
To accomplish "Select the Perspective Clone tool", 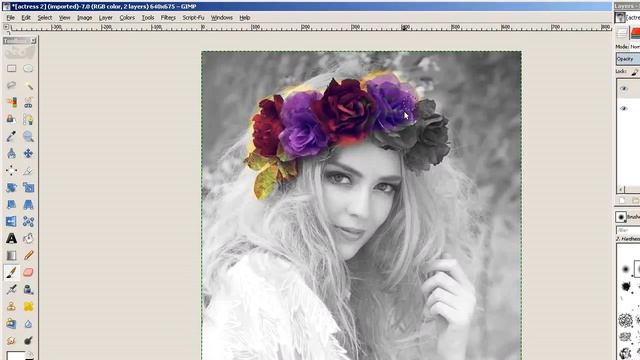I will [11, 324].
